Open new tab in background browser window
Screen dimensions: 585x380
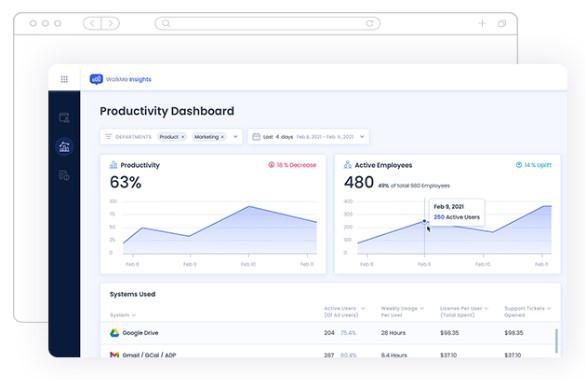pos(482,23)
